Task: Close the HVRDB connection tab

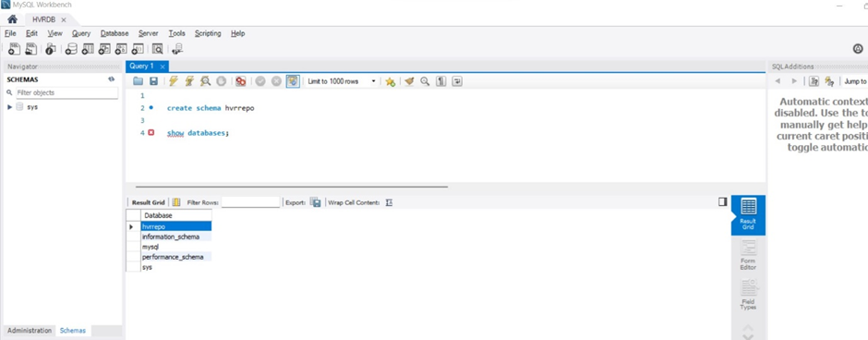Action: [63, 19]
